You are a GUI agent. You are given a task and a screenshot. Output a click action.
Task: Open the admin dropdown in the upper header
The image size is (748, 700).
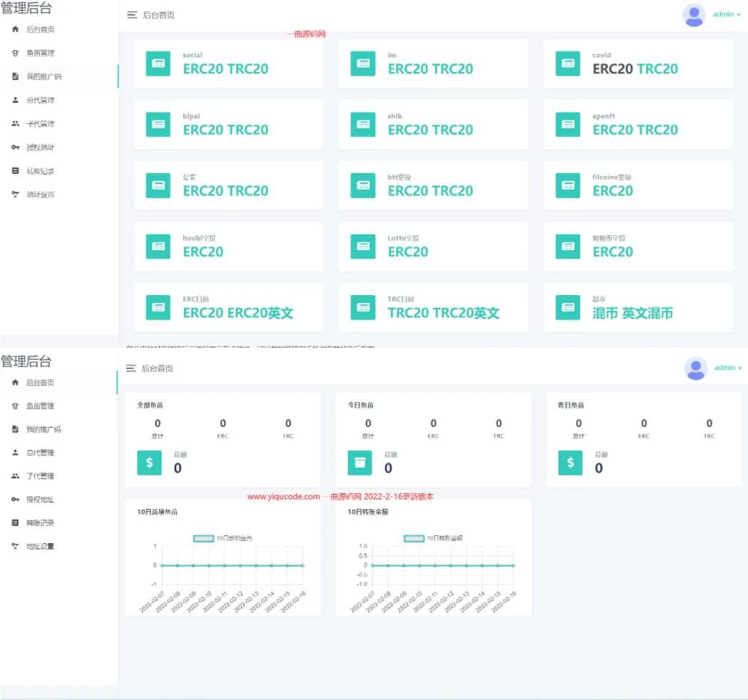[x=727, y=14]
